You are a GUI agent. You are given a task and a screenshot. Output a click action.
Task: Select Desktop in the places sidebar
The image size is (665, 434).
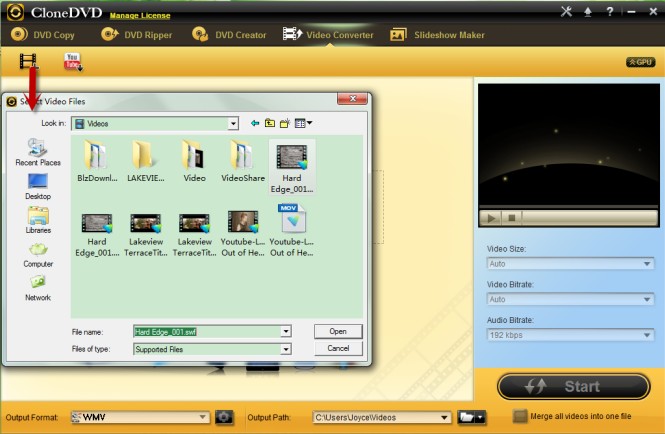[38, 187]
